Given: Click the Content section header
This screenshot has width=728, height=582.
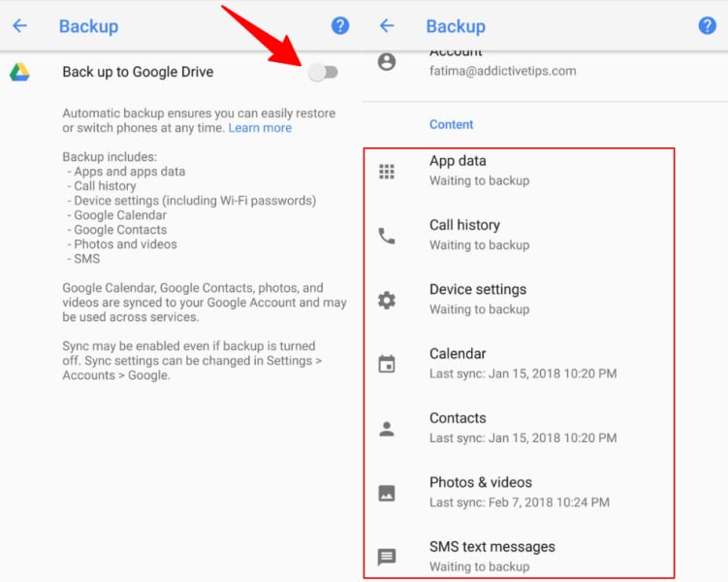Looking at the screenshot, I should (x=452, y=124).
